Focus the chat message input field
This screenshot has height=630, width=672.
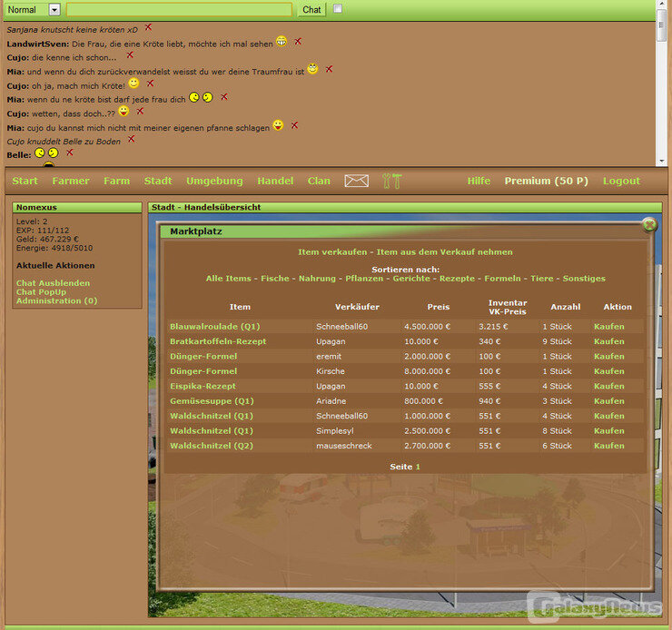[x=179, y=9]
